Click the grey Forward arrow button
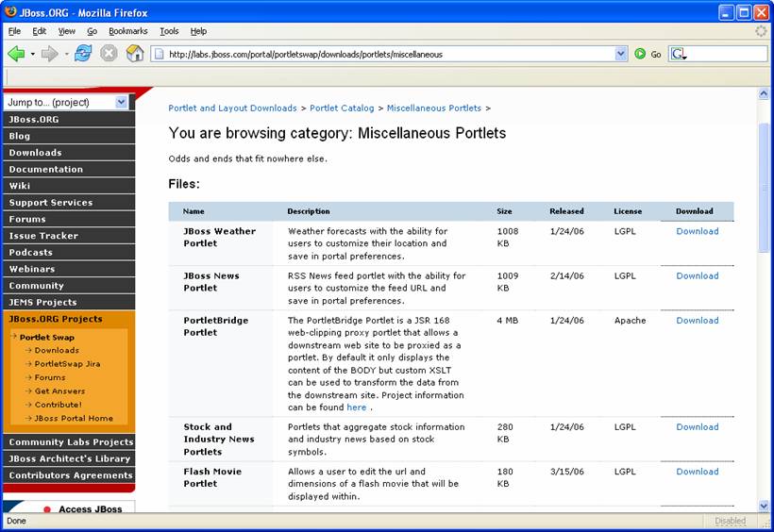This screenshot has width=774, height=532. tap(49, 54)
